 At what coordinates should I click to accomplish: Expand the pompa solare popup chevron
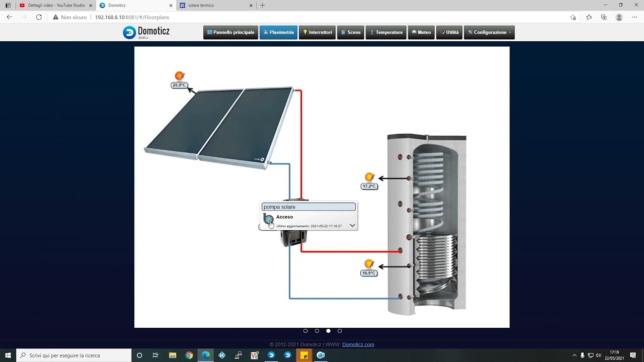point(353,226)
